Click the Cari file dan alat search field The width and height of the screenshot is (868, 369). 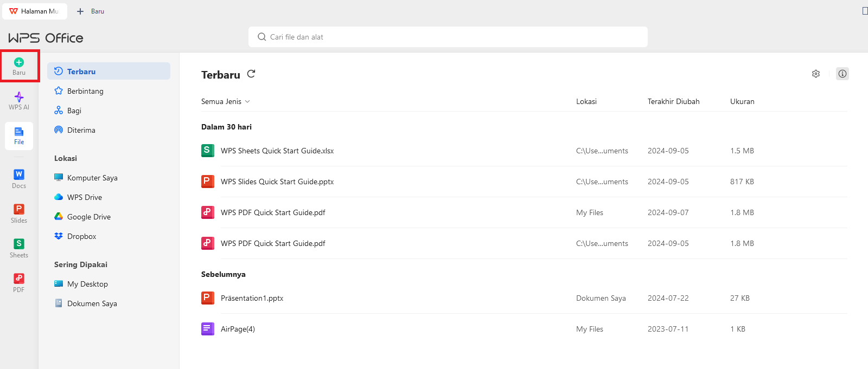tap(448, 37)
